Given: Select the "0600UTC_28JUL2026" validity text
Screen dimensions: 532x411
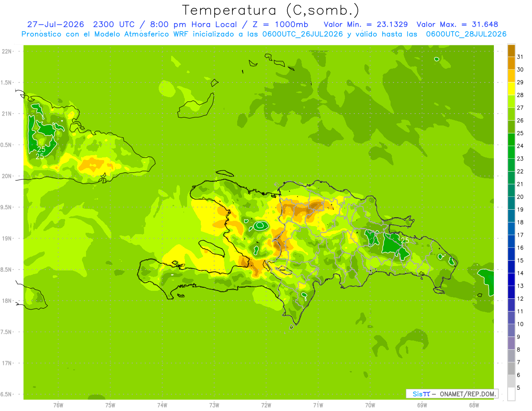Looking at the screenshot, I should point(466,34).
